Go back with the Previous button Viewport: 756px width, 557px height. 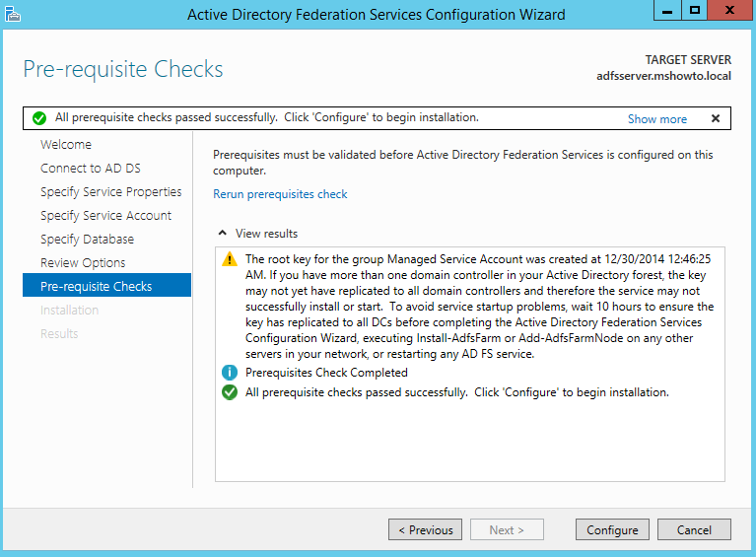pyautogui.click(x=425, y=530)
